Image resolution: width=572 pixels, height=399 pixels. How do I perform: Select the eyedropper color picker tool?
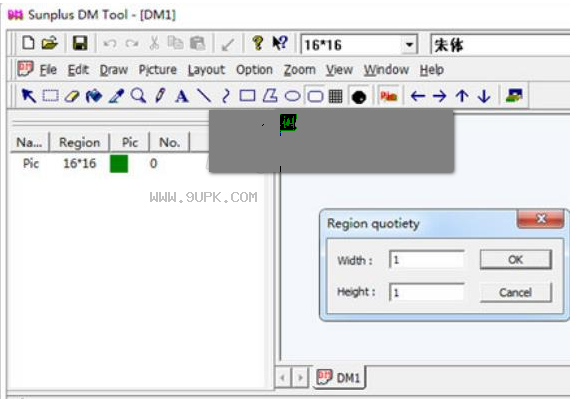[116, 96]
